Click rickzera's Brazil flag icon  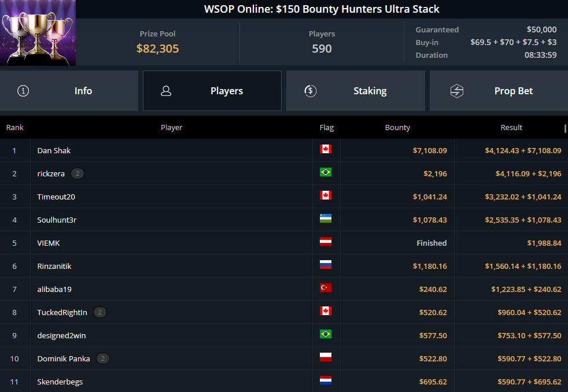click(x=325, y=172)
